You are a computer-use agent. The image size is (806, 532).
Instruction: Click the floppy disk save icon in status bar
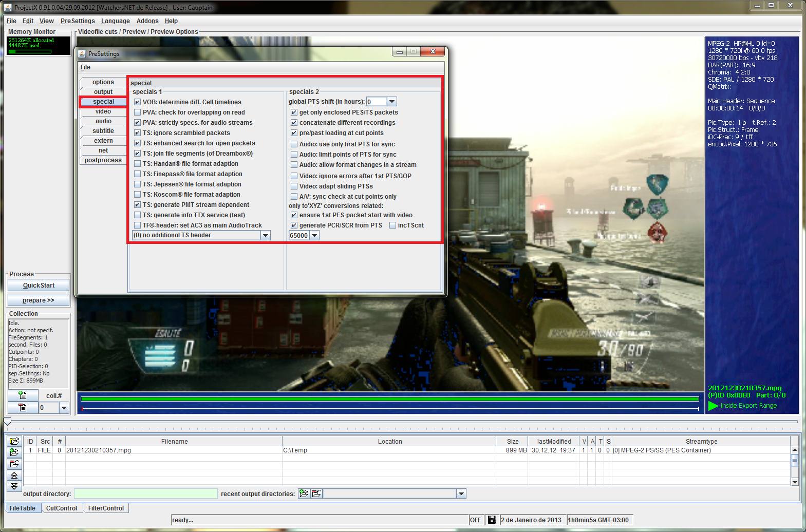(492, 520)
